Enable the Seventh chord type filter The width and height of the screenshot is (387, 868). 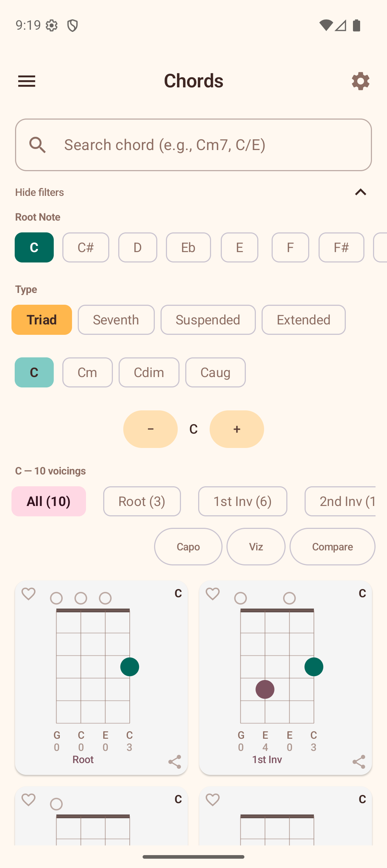[116, 320]
